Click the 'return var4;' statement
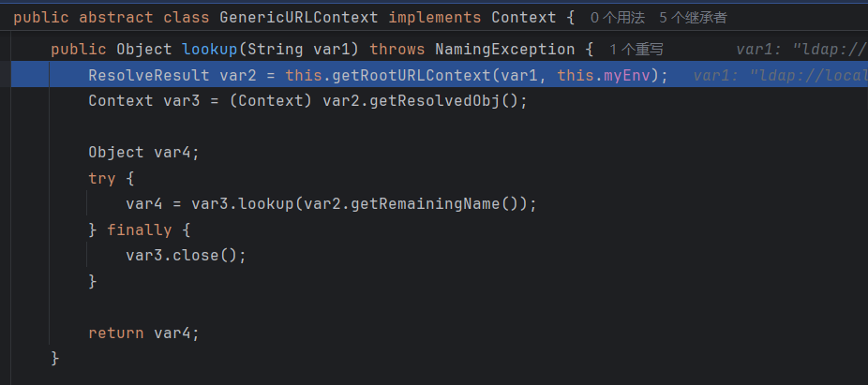Screen dimensions: 868x385 [143, 333]
